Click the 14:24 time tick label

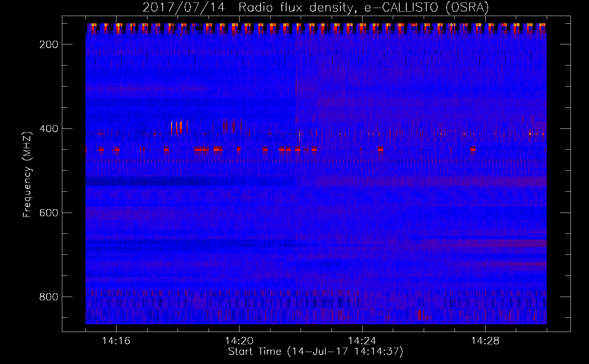362,341
